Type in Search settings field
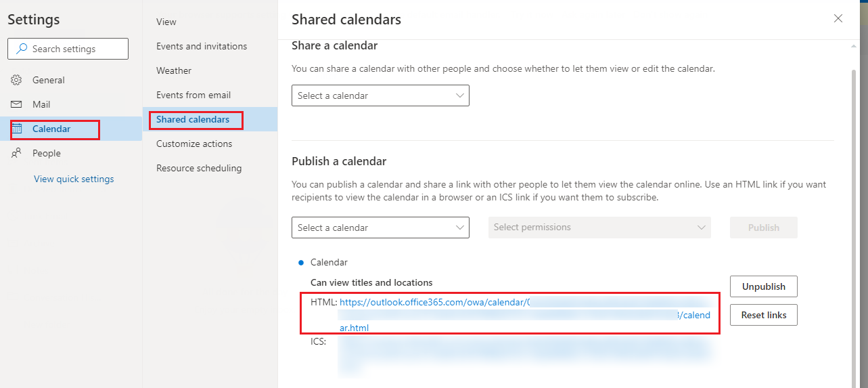 pyautogui.click(x=74, y=49)
